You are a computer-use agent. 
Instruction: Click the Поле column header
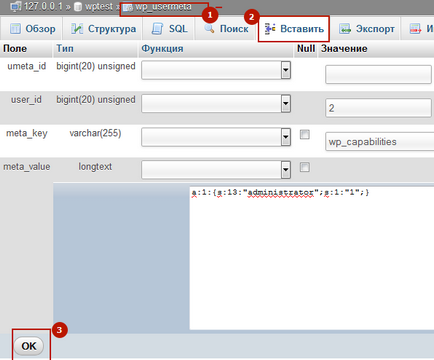click(x=15, y=49)
